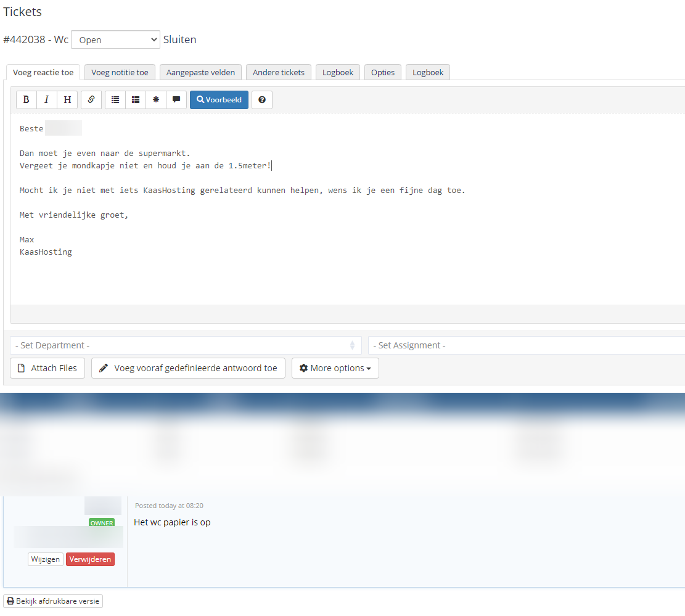Open editor help via question mark icon
685x616 pixels.
coord(262,100)
